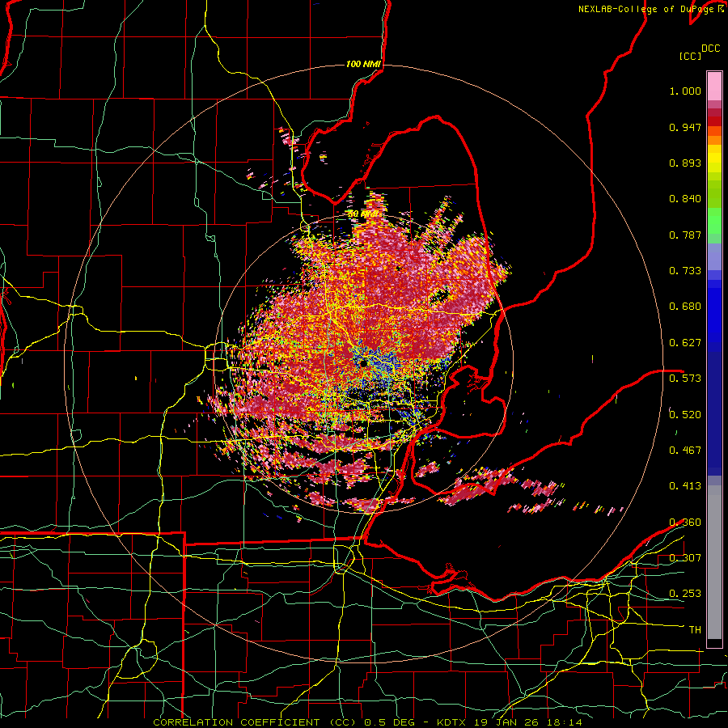Pick the light pink top segment of color bar
728x728 pixels.
coord(714,86)
